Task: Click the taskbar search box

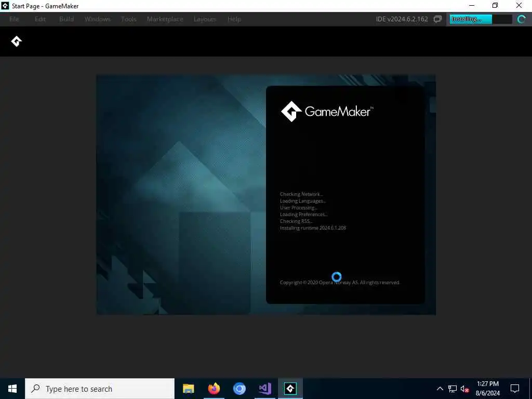Action: click(100, 389)
